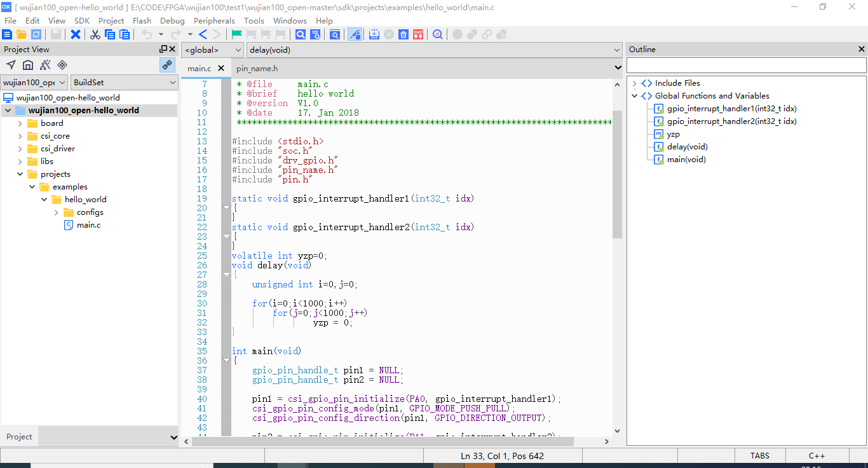This screenshot has height=468, width=868.
Task: Create a new file from the toolbar
Action: (x=7, y=34)
